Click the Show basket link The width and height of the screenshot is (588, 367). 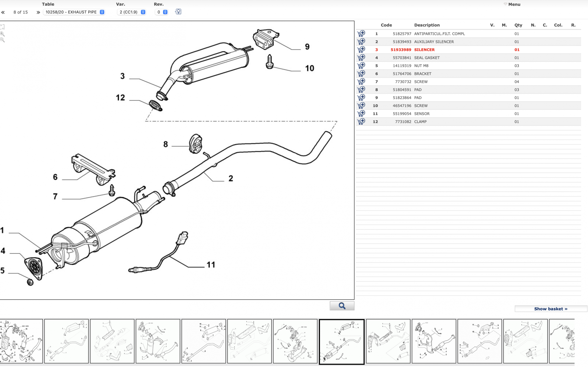coord(550,309)
